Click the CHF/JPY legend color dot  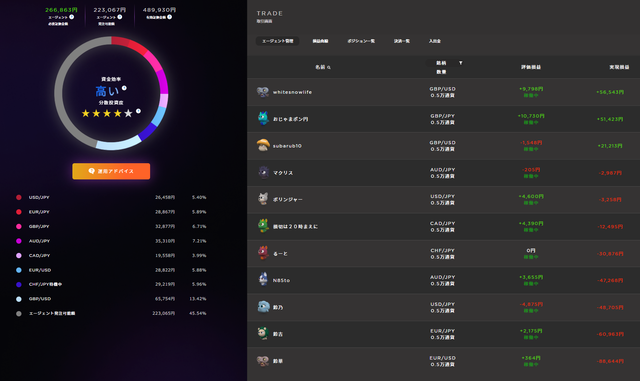click(19, 285)
